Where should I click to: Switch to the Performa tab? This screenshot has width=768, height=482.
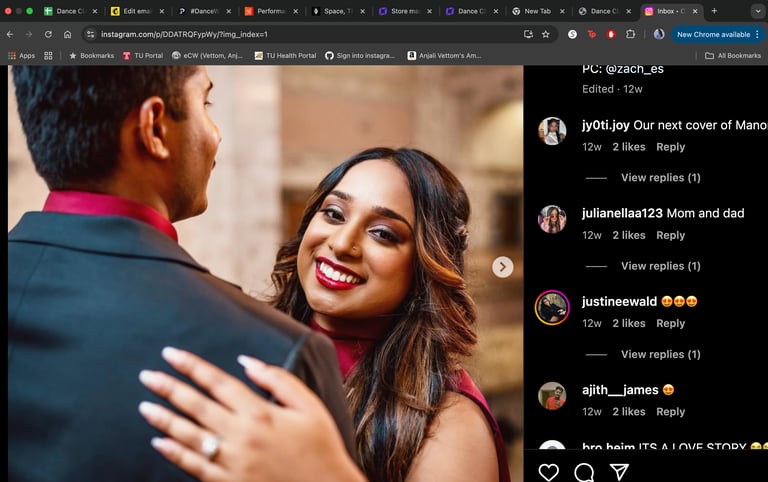[x=271, y=11]
